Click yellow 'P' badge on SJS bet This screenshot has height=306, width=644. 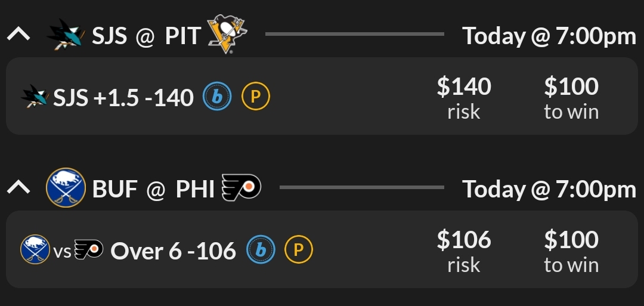click(255, 96)
